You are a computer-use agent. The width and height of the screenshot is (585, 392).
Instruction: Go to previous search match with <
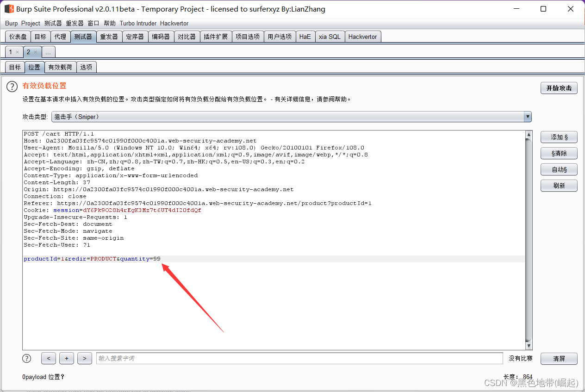49,358
